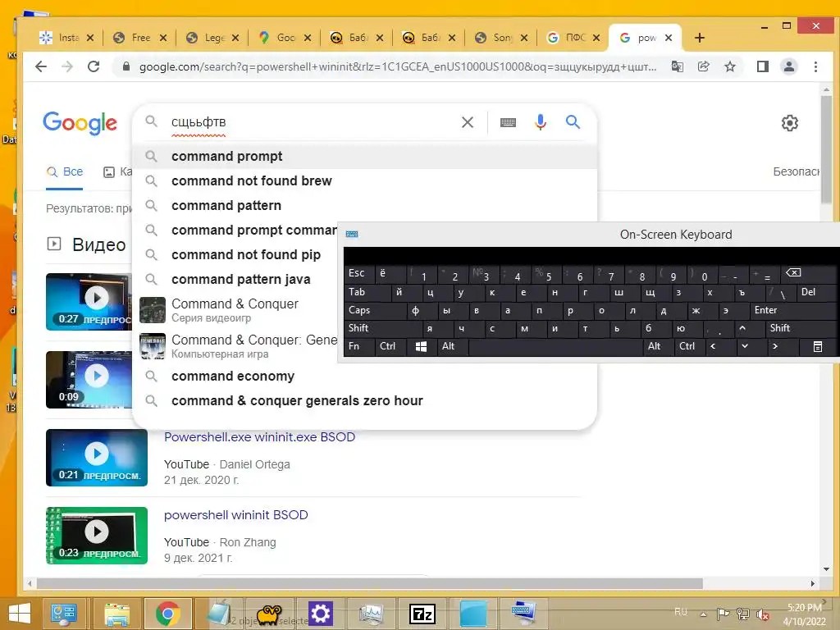The width and height of the screenshot is (840, 630).
Task: Open powershell wininit BSOD video link
Action: tap(235, 515)
